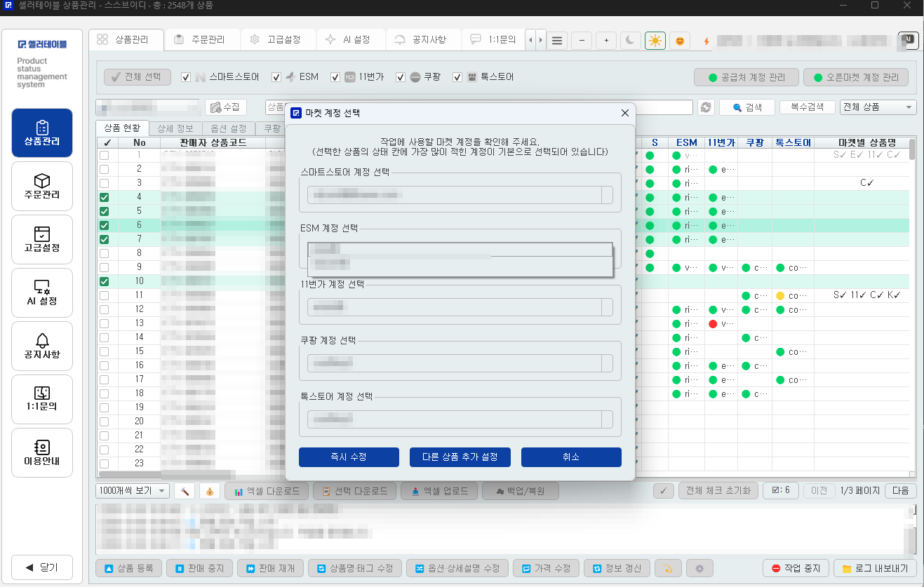Click the 로그 내보내기 button

(875, 568)
